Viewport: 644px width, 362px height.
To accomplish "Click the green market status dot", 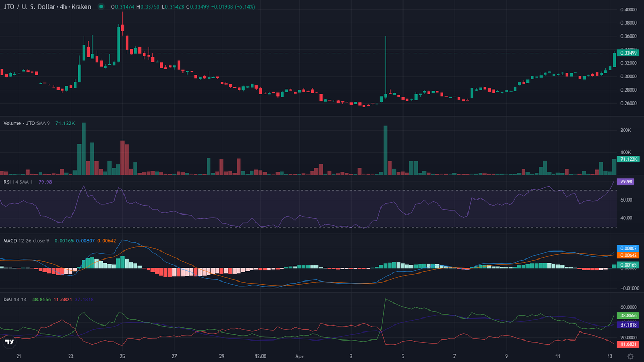I will pyautogui.click(x=101, y=6).
